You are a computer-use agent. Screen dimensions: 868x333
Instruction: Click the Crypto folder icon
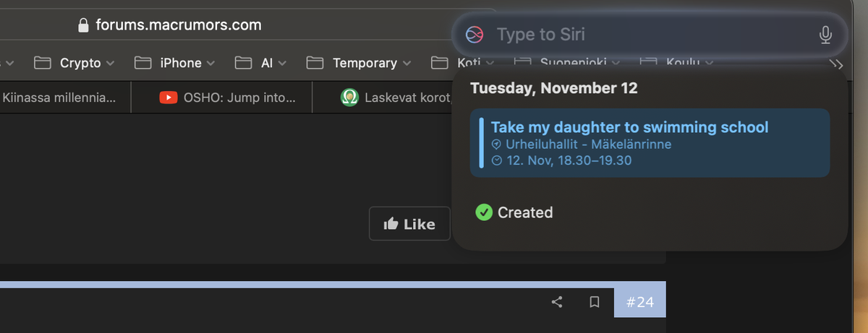pyautogui.click(x=43, y=63)
